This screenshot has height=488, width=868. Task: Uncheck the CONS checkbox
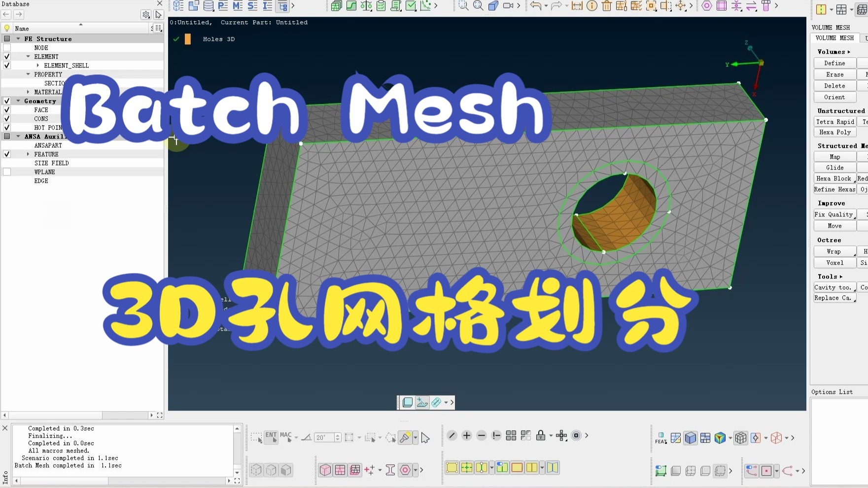[7, 119]
